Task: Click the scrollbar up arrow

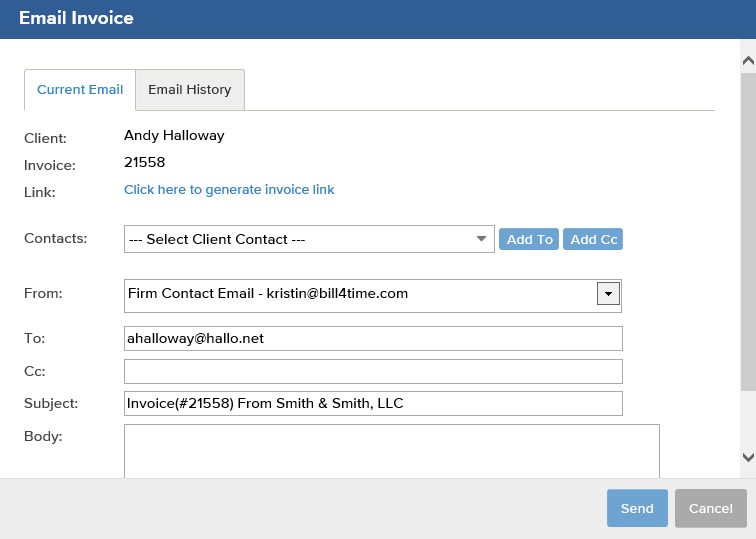Action: [x=748, y=61]
